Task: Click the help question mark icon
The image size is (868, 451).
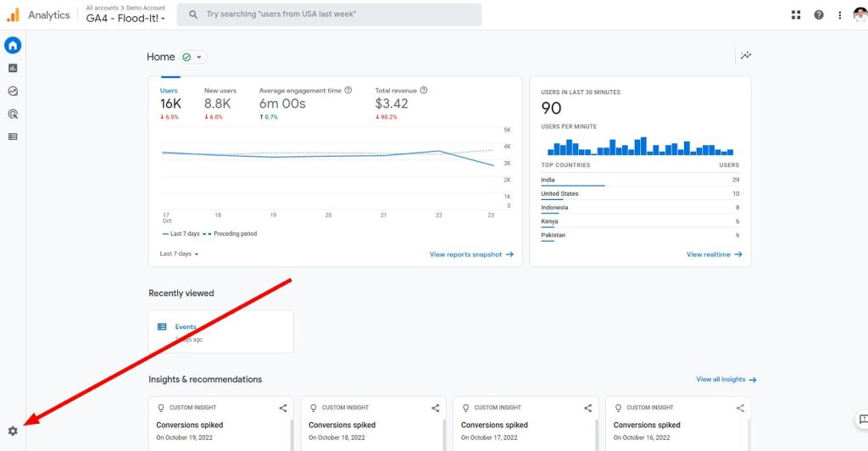Action: [x=819, y=15]
